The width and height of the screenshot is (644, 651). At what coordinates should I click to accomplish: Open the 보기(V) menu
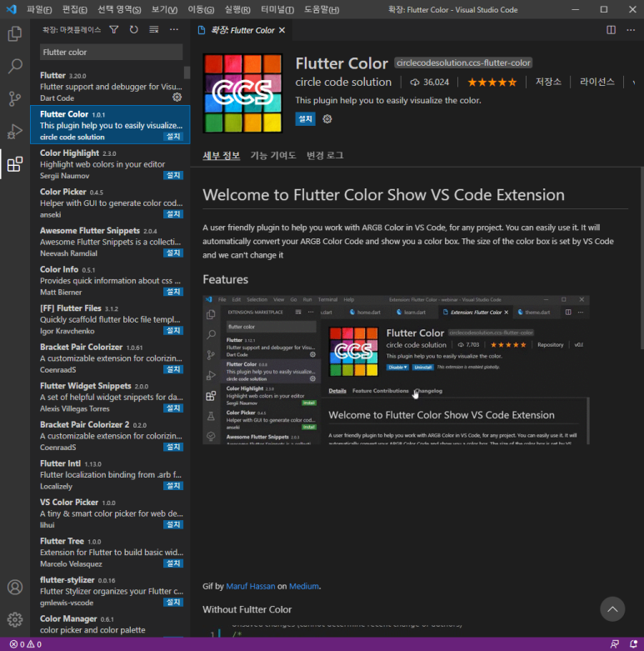[164, 9]
